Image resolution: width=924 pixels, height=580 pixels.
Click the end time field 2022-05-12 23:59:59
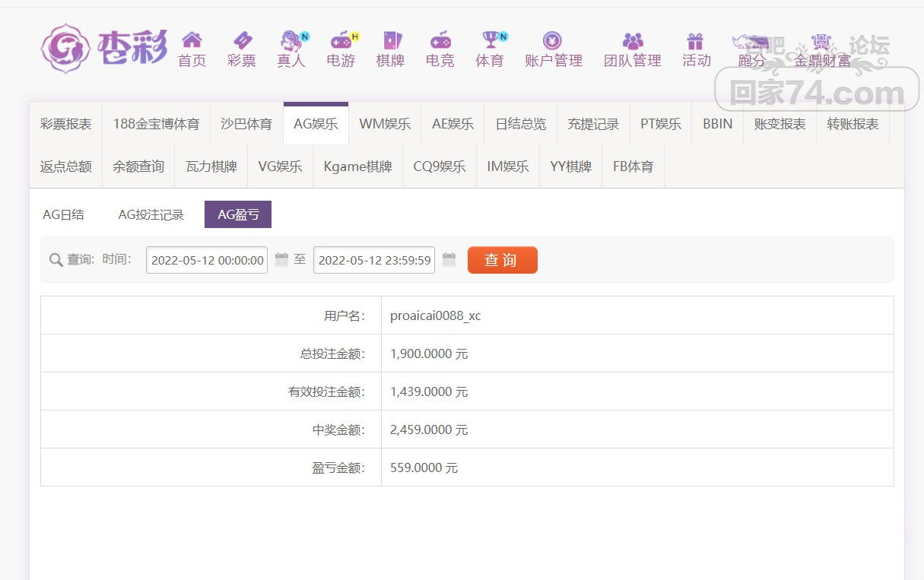374,260
